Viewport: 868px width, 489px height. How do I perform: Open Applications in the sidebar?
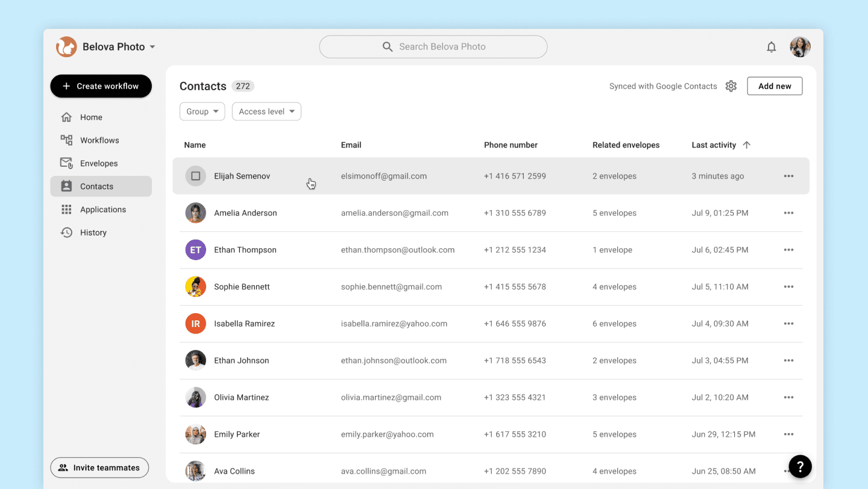coord(101,210)
